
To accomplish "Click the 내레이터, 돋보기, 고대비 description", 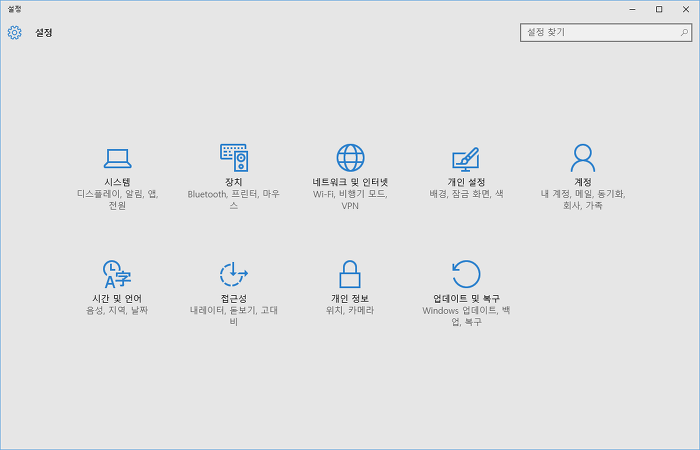I will [233, 316].
